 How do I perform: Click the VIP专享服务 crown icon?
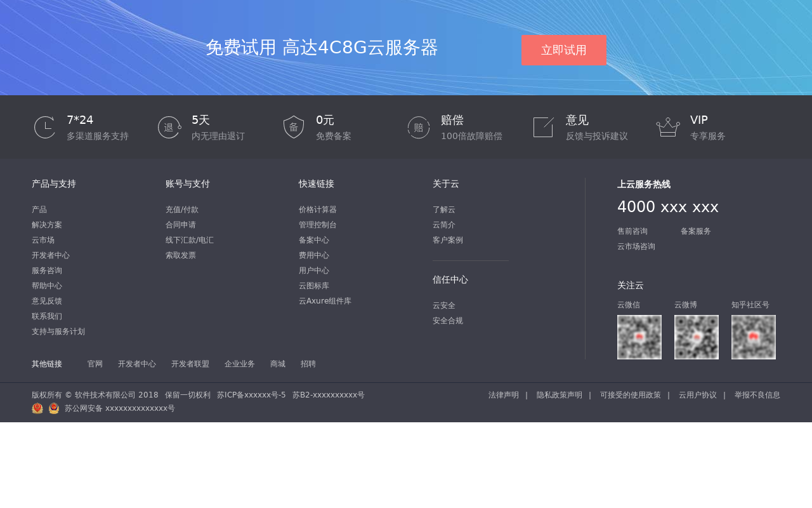(x=668, y=126)
